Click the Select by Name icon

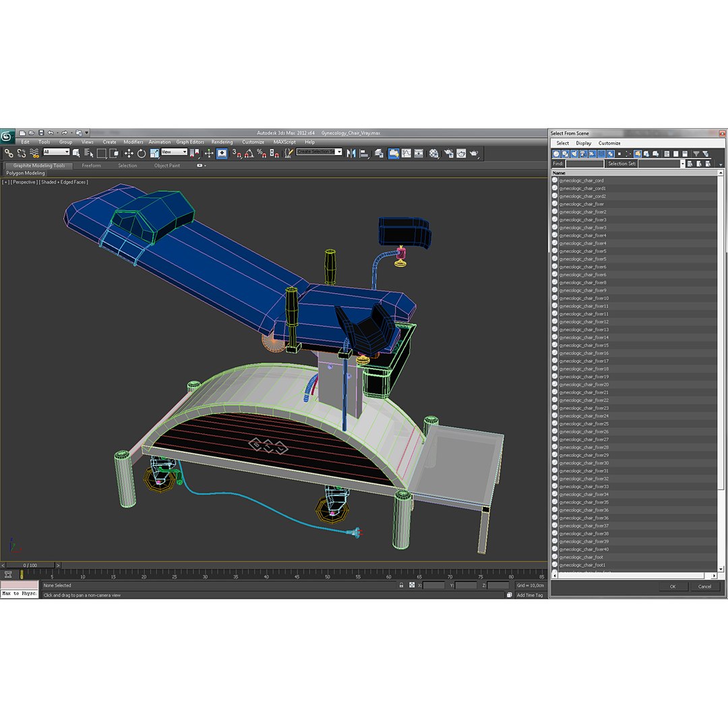89,153
